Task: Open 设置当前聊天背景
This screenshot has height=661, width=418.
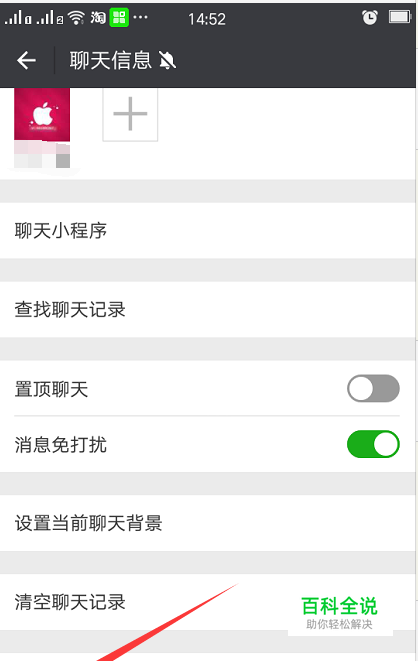Action: coord(208,523)
